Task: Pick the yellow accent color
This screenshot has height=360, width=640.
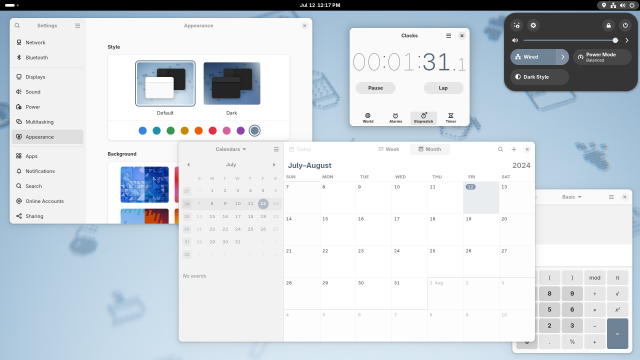Action: (184, 131)
